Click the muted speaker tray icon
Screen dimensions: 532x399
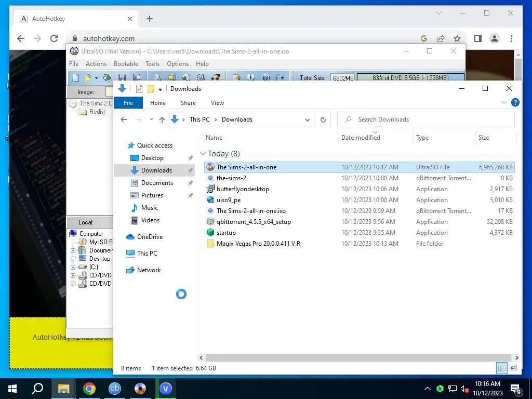pyautogui.click(x=464, y=389)
